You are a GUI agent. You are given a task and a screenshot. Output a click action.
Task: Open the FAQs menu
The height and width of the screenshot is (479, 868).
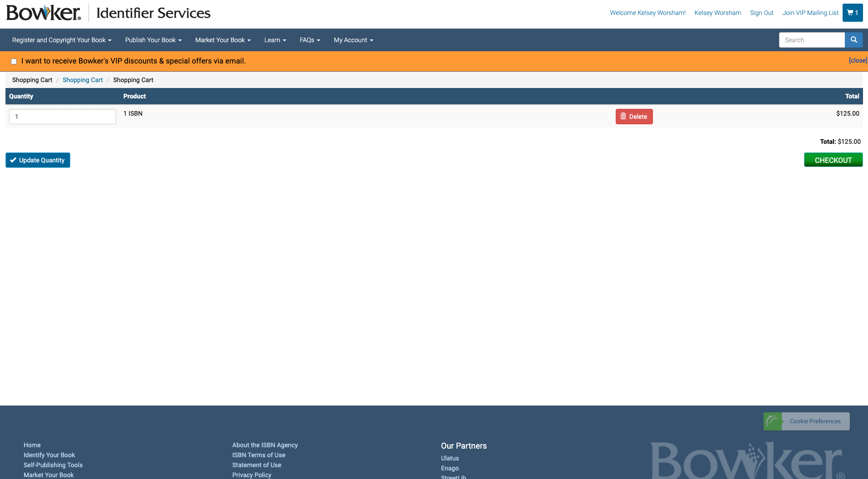[x=310, y=40]
